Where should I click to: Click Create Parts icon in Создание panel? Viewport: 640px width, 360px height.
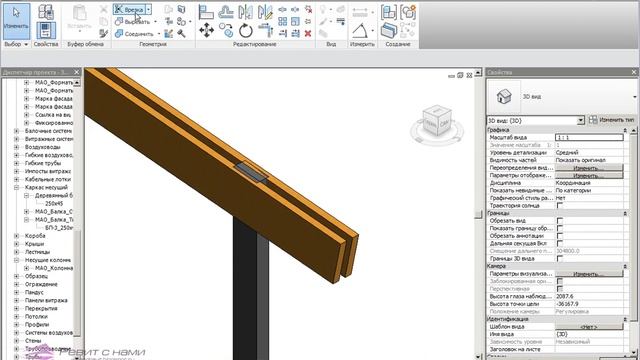(x=389, y=31)
